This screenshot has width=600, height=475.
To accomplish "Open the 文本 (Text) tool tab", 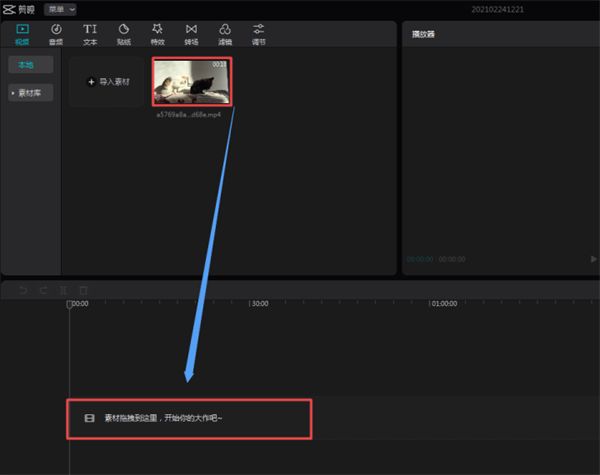I will 90,34.
